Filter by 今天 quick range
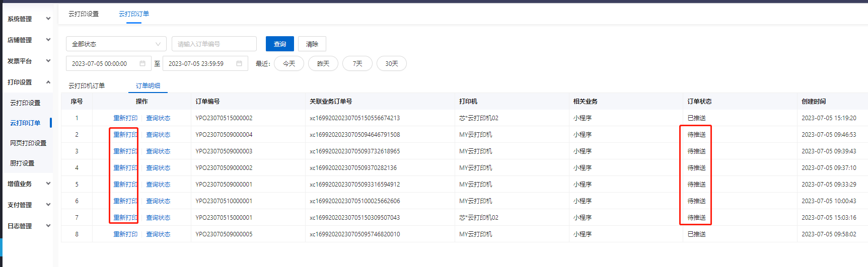 (289, 63)
